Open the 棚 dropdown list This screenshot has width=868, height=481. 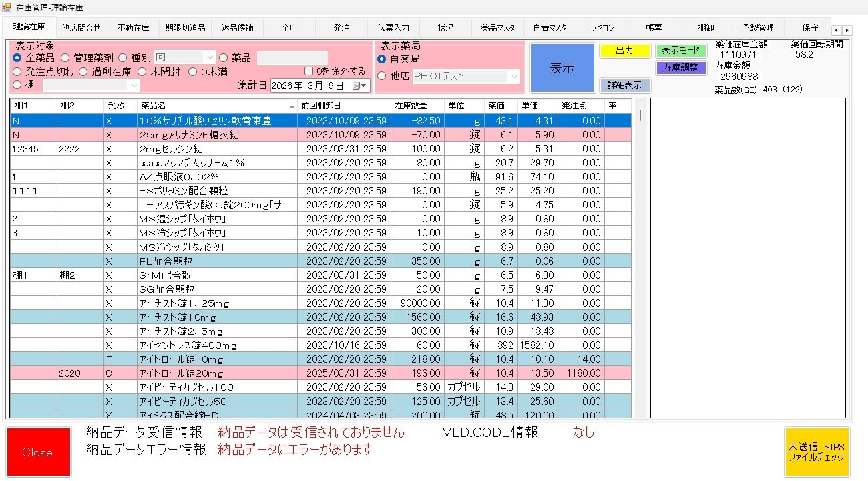[x=134, y=85]
